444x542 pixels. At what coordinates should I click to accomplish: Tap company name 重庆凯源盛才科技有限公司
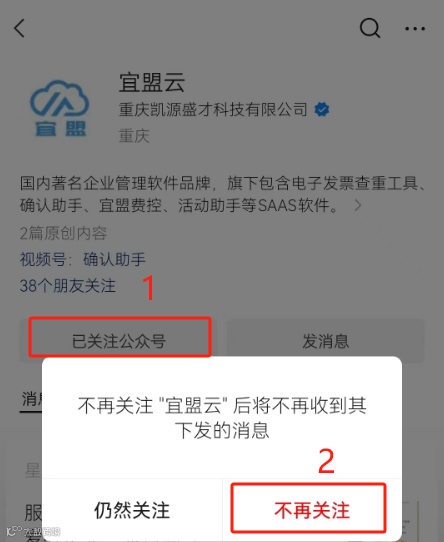click(213, 110)
